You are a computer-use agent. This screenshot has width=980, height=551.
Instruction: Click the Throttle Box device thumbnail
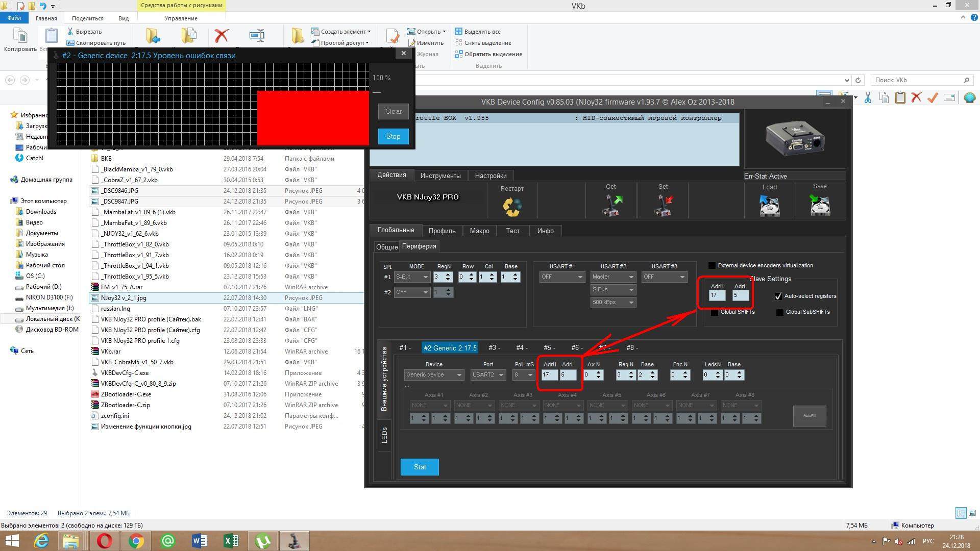[795, 138]
